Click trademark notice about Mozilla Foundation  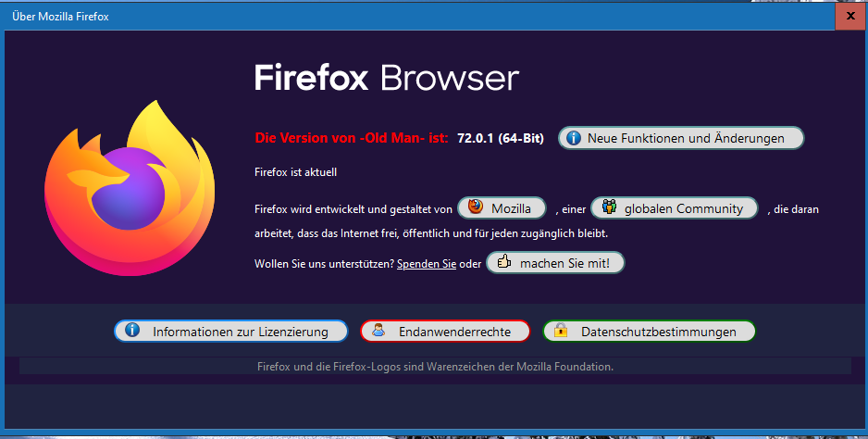(x=435, y=367)
